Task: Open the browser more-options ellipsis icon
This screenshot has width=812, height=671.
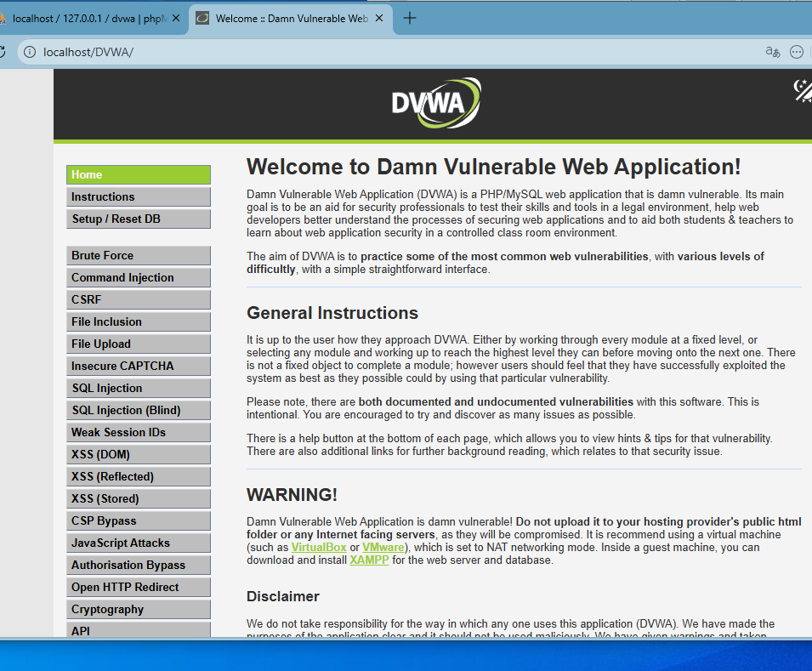Action: point(797,52)
